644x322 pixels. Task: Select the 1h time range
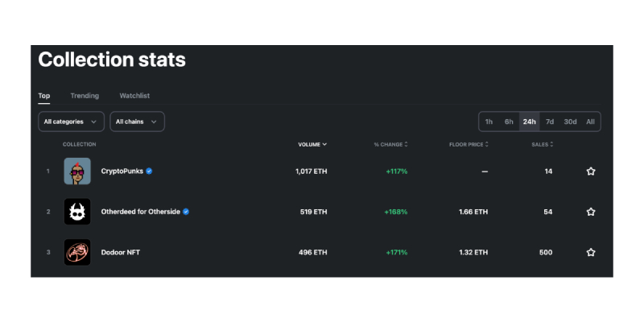tap(489, 122)
